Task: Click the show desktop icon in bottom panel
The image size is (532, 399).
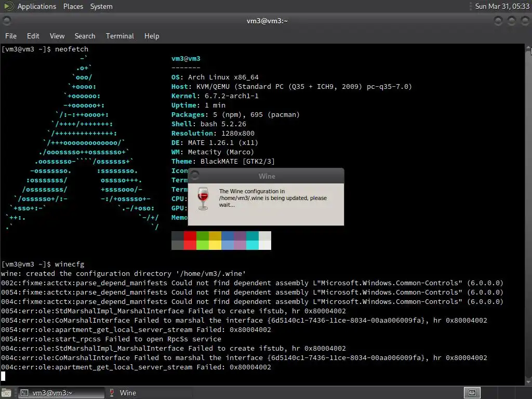Action: pyautogui.click(x=6, y=393)
